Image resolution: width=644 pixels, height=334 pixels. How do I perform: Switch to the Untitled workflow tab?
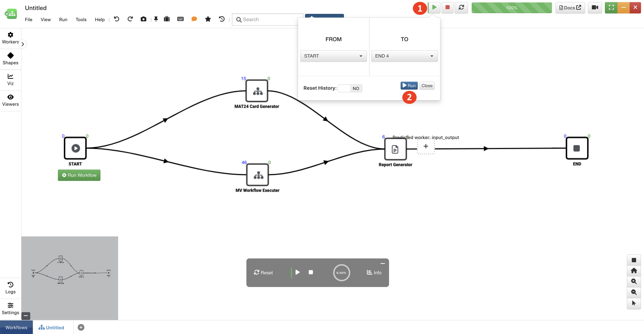coord(51,327)
